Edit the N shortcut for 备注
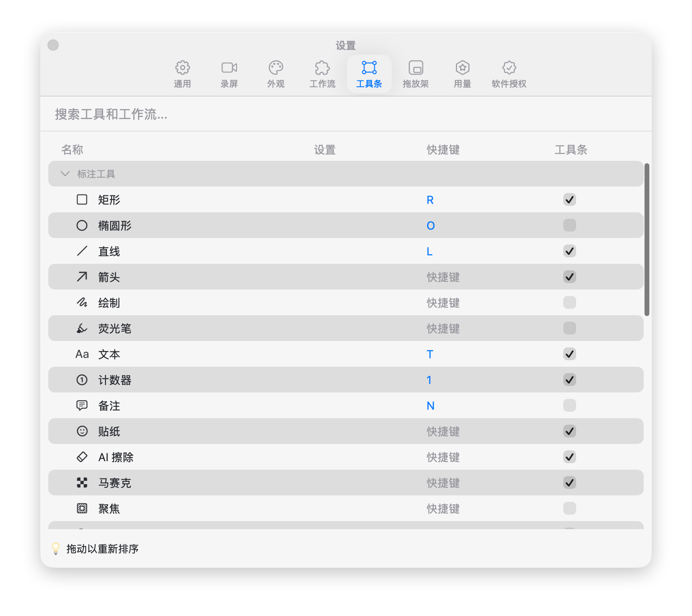 coord(430,406)
